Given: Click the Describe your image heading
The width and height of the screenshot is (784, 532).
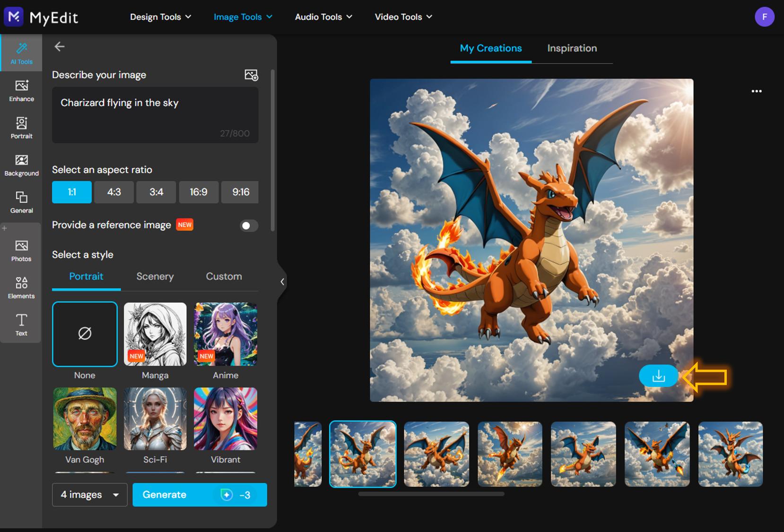Looking at the screenshot, I should coord(99,75).
